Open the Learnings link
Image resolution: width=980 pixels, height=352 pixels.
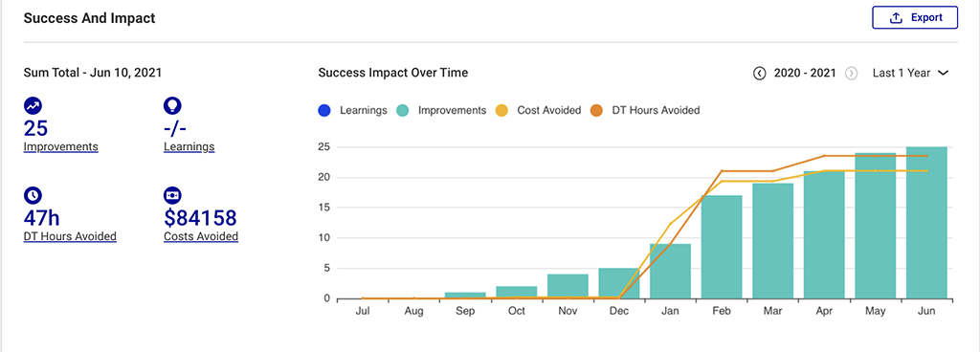pos(189,147)
